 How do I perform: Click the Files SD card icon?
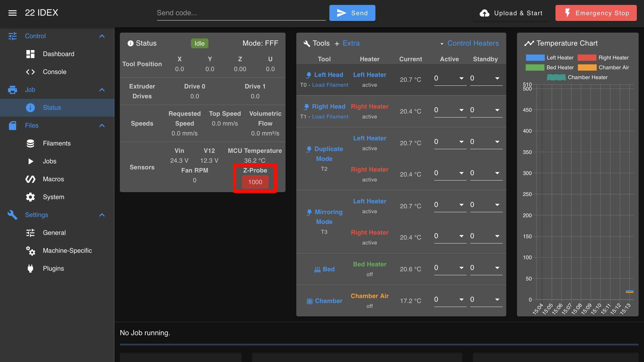13,125
